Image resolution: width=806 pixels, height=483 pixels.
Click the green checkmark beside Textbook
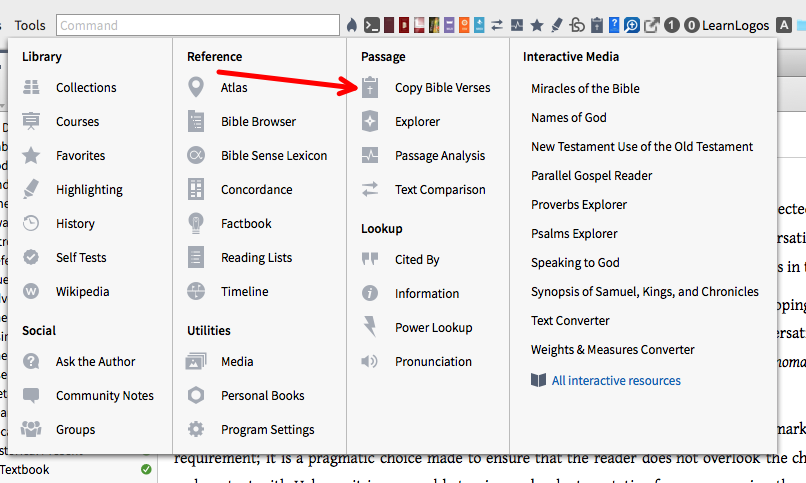point(146,469)
